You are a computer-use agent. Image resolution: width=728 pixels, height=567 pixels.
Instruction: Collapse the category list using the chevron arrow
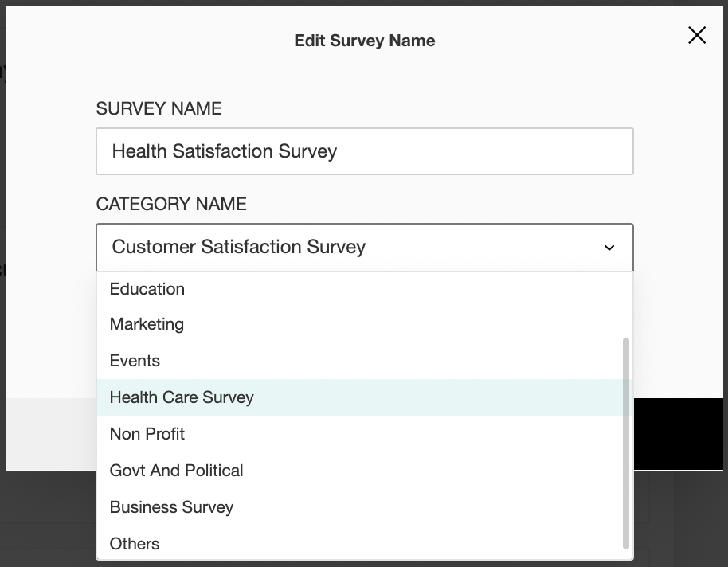pyautogui.click(x=609, y=248)
